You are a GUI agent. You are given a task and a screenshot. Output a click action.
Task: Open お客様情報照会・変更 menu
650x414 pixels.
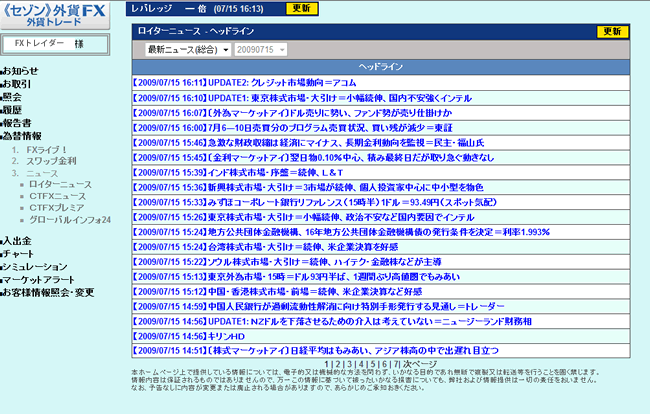[48, 293]
